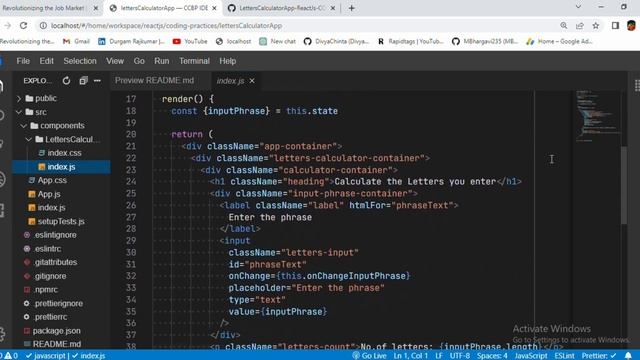This screenshot has height=360, width=640.
Task: Open setupTests.js file
Action: point(61,221)
